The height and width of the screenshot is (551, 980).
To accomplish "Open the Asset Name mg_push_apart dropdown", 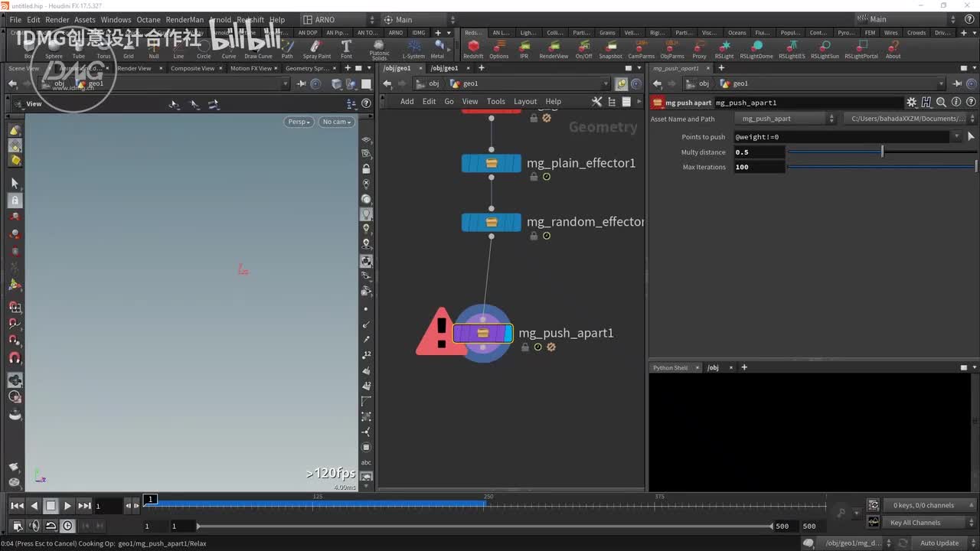I will coord(785,119).
